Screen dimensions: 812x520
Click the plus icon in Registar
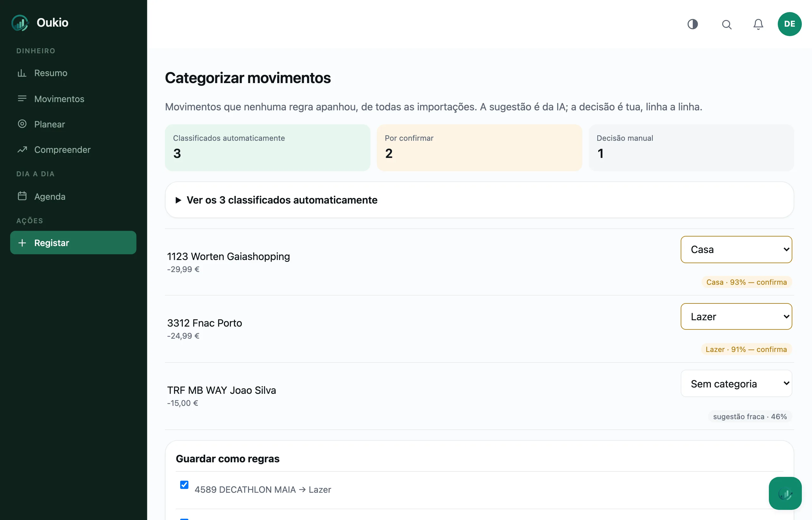click(x=22, y=243)
